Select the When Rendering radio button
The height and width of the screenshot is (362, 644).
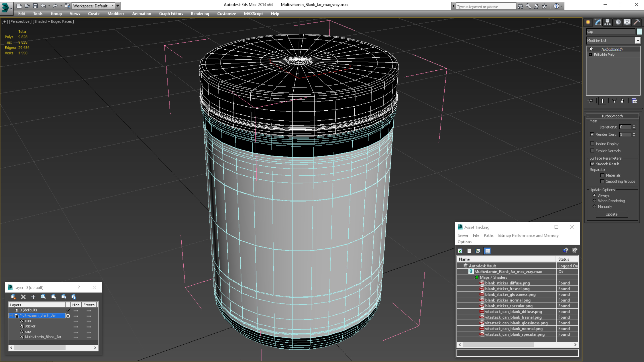(594, 201)
